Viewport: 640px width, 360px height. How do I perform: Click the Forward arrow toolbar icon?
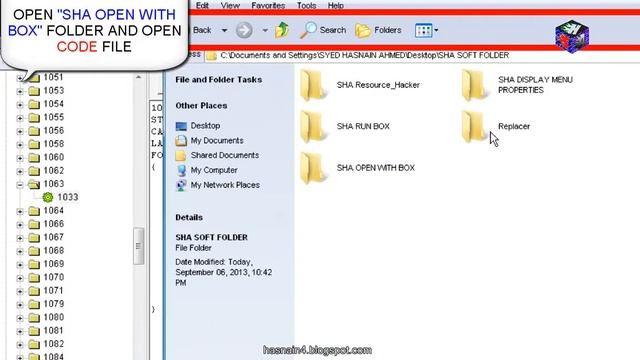244,30
